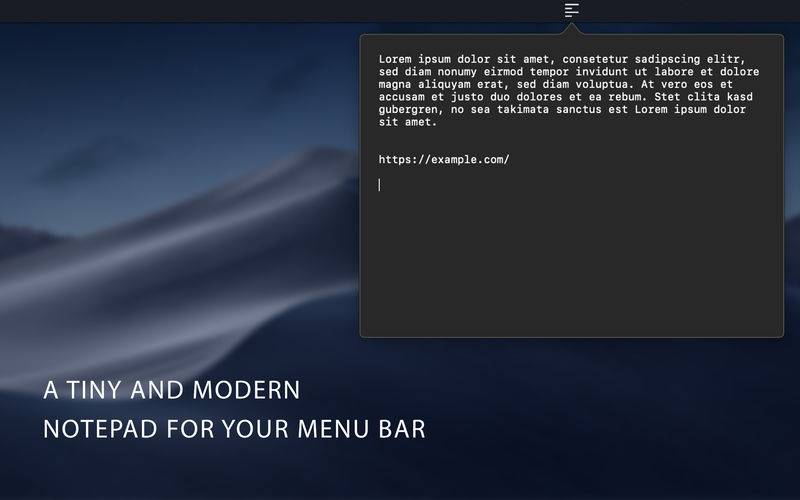Click the notepad icon in menu bar
This screenshot has width=800, height=500.
[571, 10]
